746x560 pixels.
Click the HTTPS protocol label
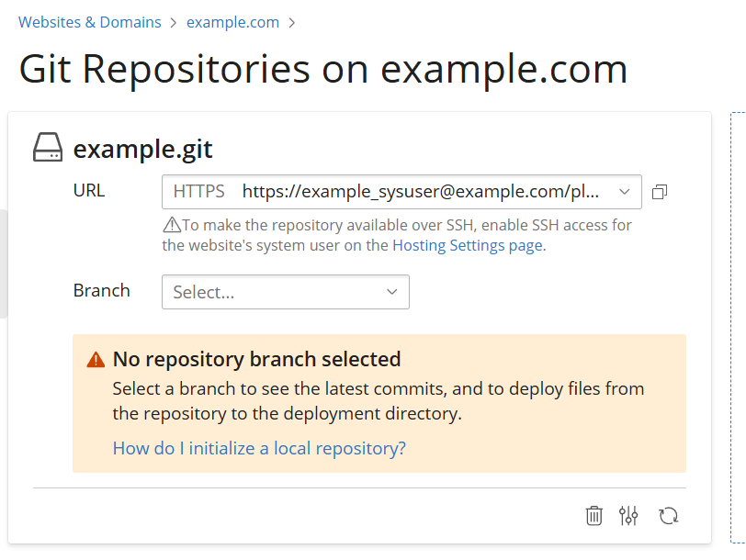[198, 192]
